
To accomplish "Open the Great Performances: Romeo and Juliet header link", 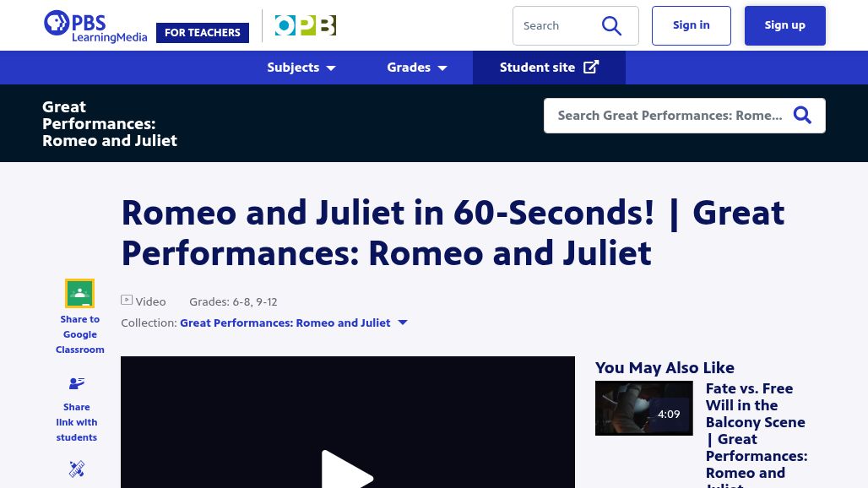I will [x=110, y=123].
